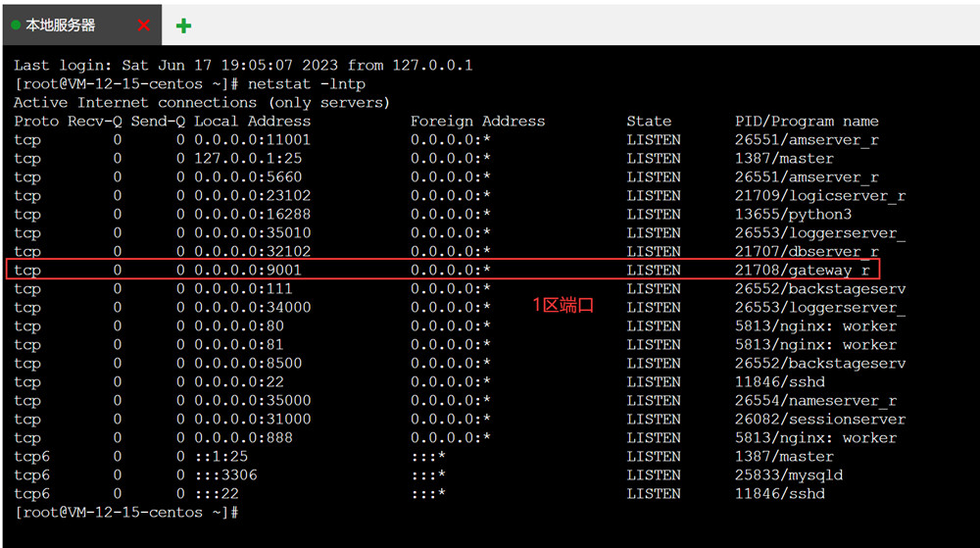Click the Foreign Address column header
This screenshot has width=980, height=548.
[477, 122]
